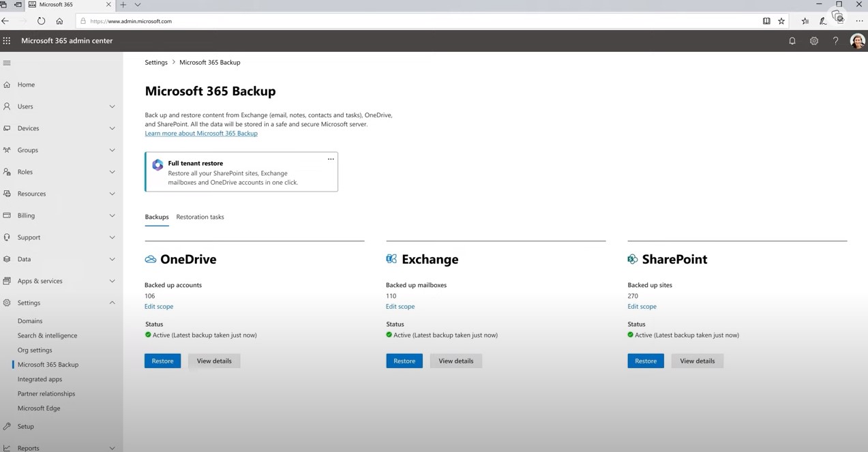The width and height of the screenshot is (868, 452).
Task: Click the Groups icon in sidebar
Action: [7, 150]
